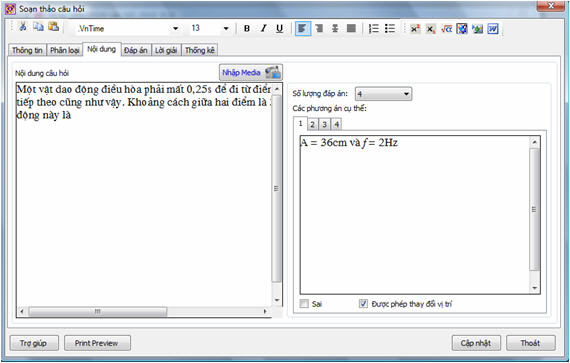The width and height of the screenshot is (570, 363).
Task: Switch to Đáp án tab
Action: click(136, 50)
